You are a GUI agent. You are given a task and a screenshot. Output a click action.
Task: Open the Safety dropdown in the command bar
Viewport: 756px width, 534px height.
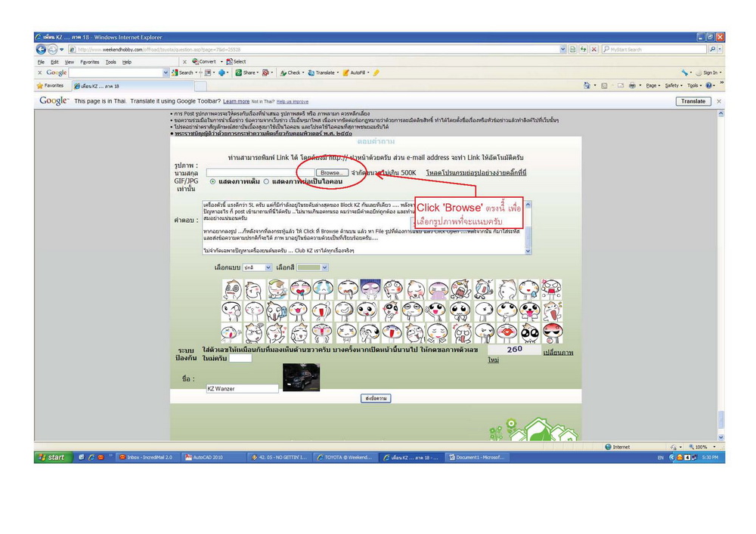[672, 86]
